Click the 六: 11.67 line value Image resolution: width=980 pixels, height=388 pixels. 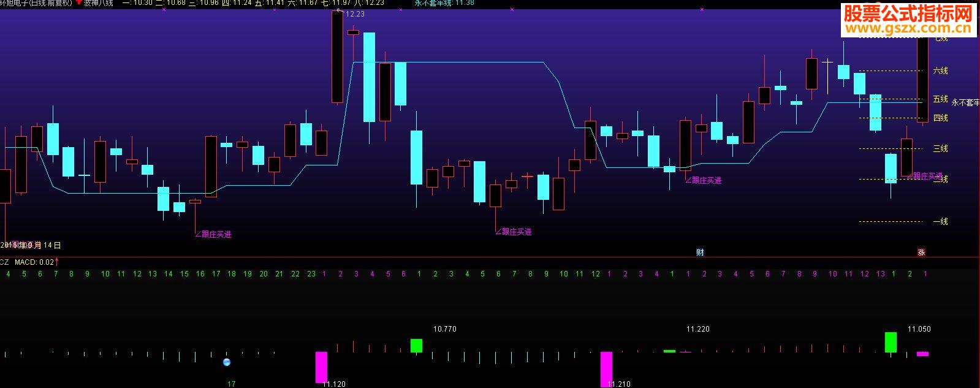coord(303,3)
